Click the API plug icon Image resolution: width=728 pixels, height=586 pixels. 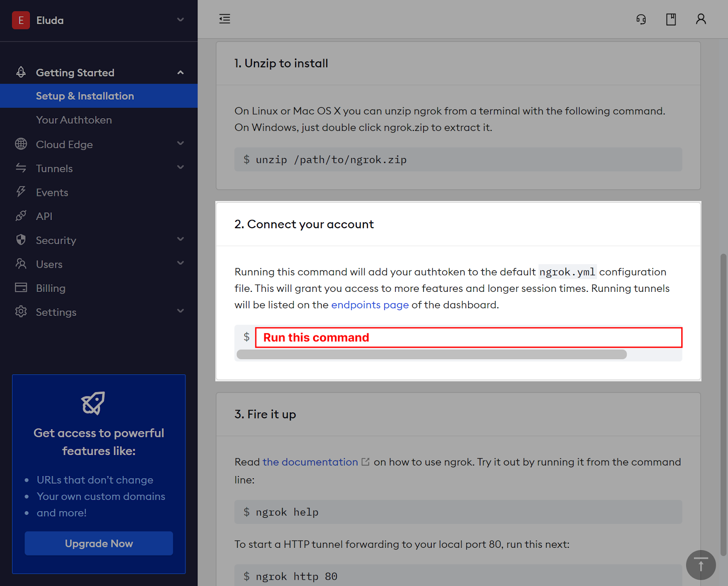pos(21,216)
